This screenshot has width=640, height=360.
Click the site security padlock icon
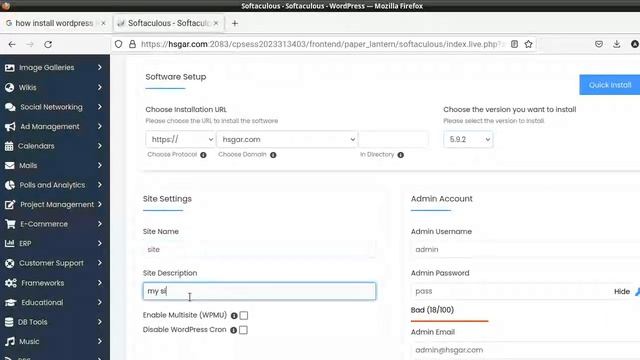pyautogui.click(x=132, y=44)
